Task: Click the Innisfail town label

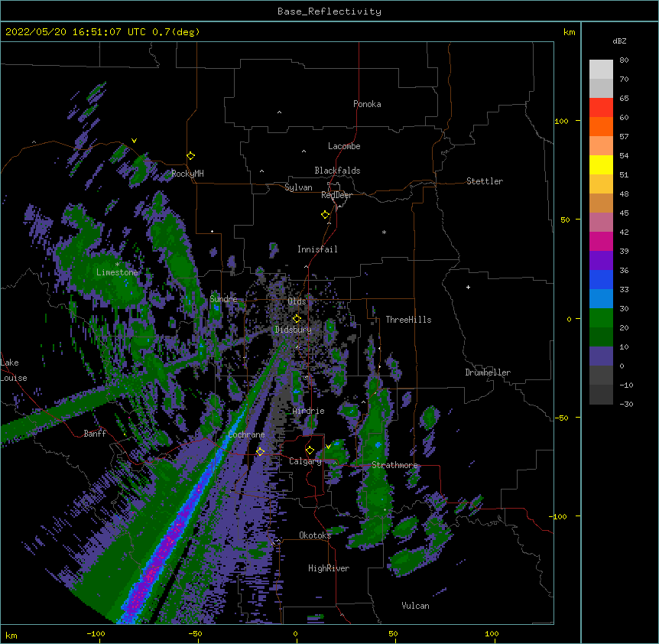Action: pos(317,249)
